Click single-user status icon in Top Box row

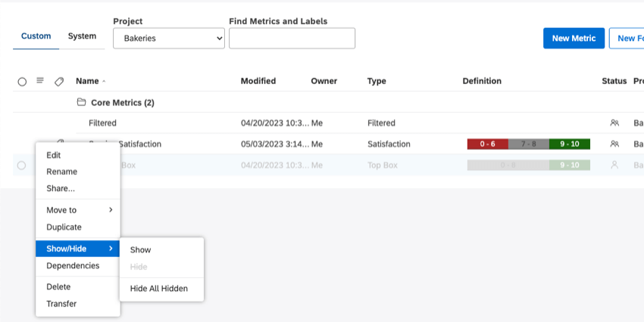pos(614,164)
